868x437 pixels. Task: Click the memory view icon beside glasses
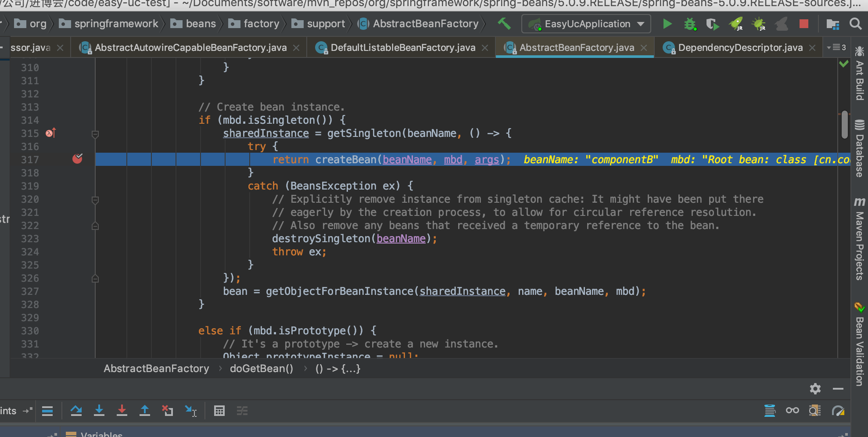pos(815,411)
